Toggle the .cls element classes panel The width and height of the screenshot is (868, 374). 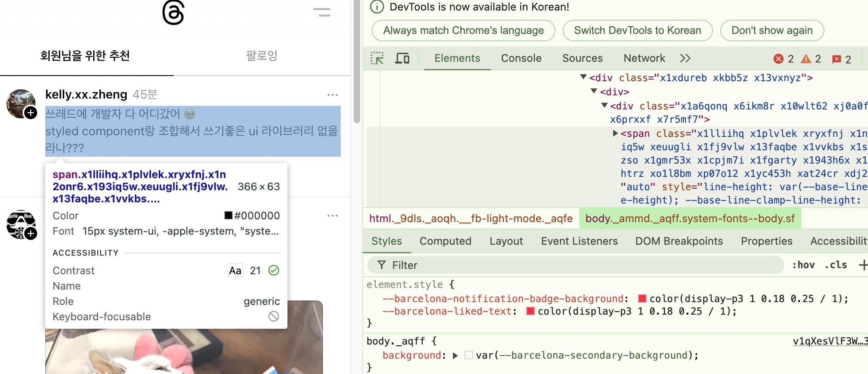click(836, 265)
